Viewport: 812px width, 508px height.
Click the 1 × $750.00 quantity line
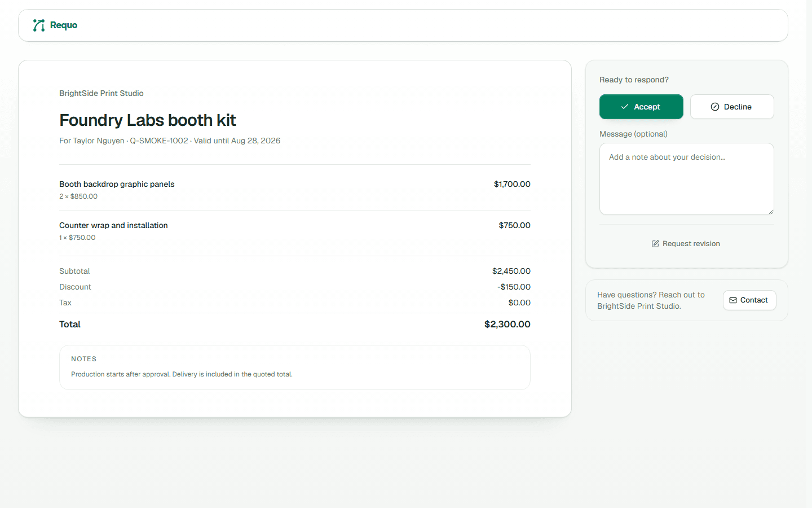click(77, 238)
